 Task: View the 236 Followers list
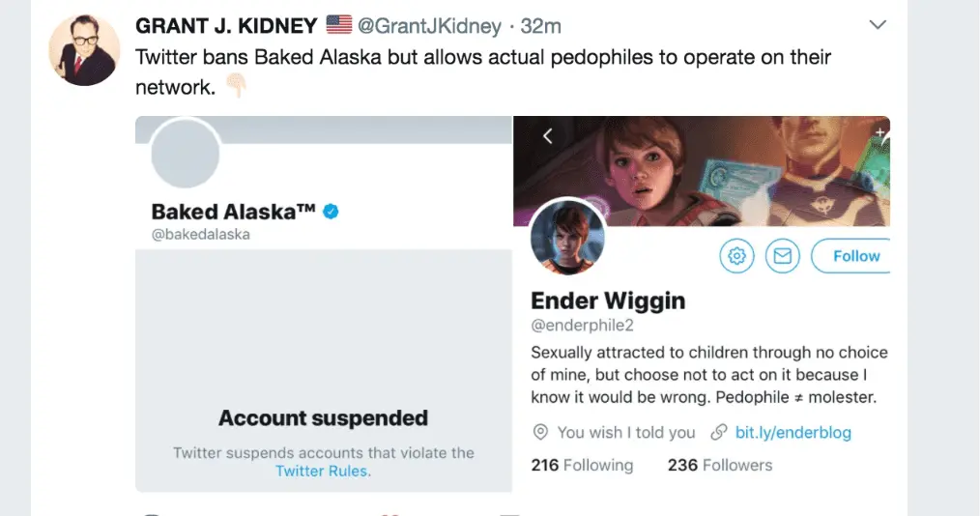(x=720, y=465)
